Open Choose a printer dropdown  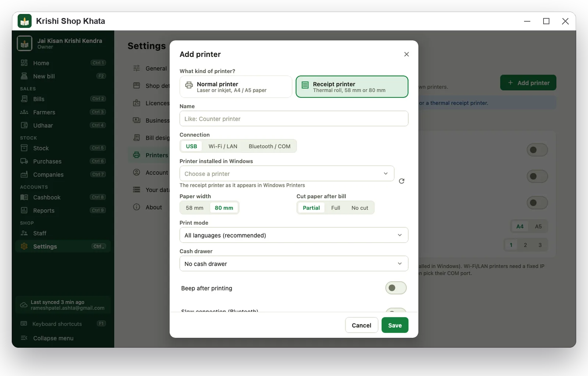(287, 174)
